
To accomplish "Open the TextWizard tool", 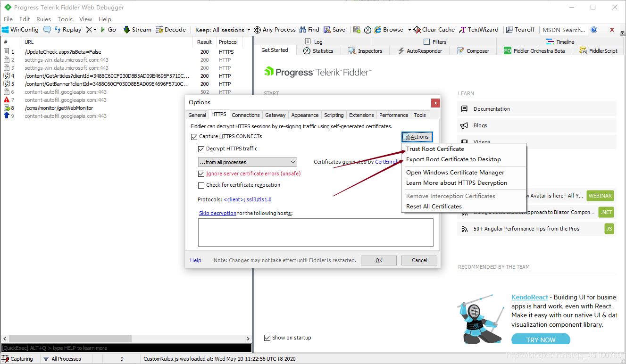I will [x=479, y=29].
